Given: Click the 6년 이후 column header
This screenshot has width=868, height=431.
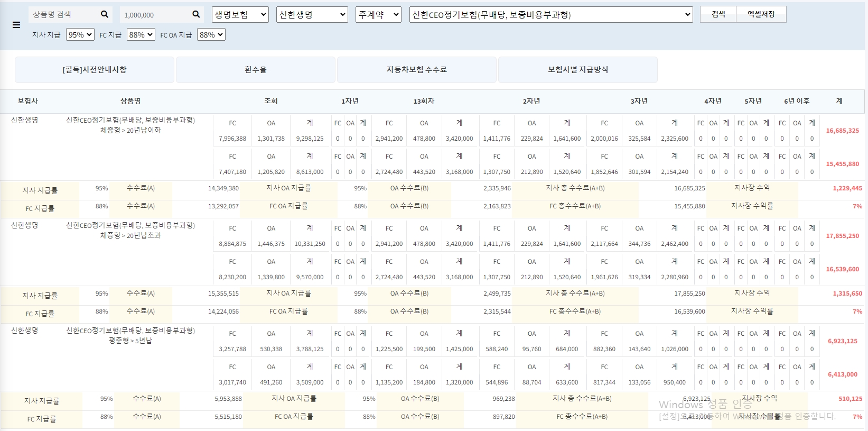Looking at the screenshot, I should 797,101.
